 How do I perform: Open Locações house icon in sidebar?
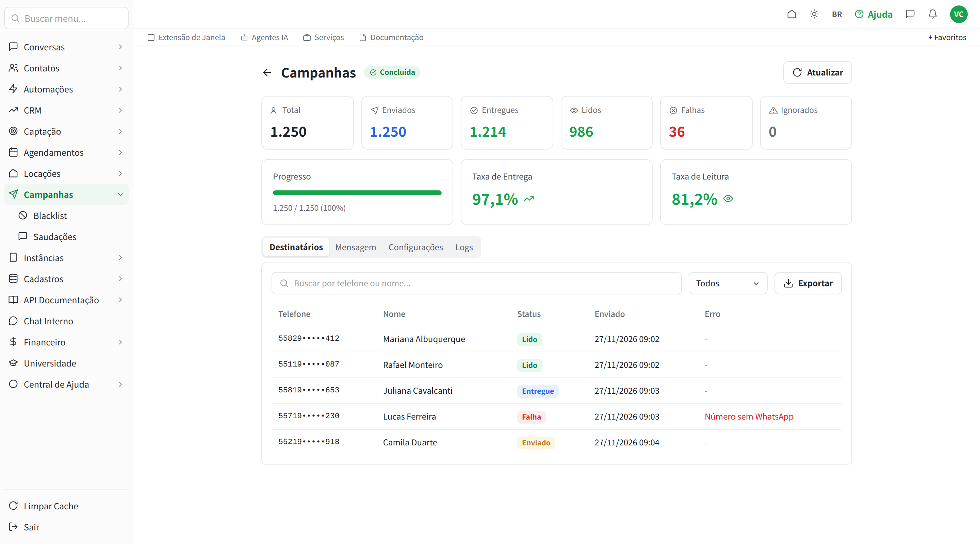tap(13, 173)
